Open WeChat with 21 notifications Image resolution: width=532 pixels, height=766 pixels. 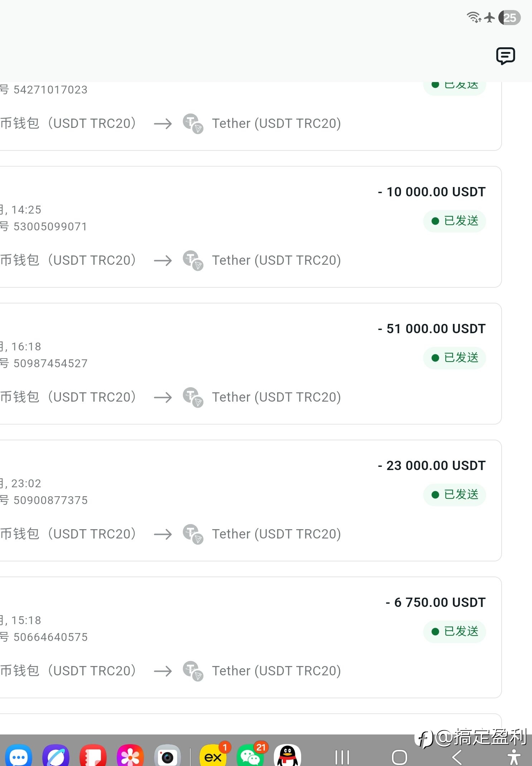[251, 756]
